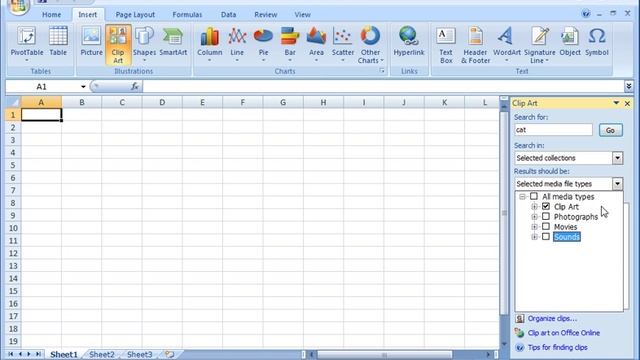Click the formula bar input
Image resolution: width=640 pixels, height=360 pixels.
pyautogui.click(x=383, y=87)
